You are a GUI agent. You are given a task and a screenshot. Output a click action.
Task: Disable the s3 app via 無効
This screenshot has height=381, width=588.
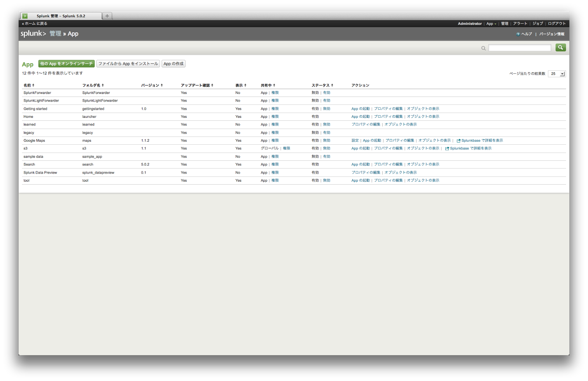click(x=327, y=148)
